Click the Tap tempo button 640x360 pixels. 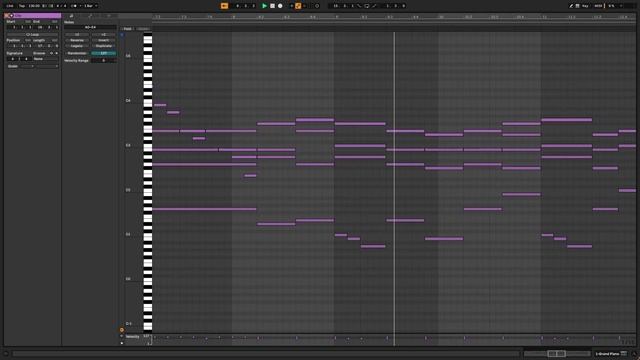tap(22, 6)
